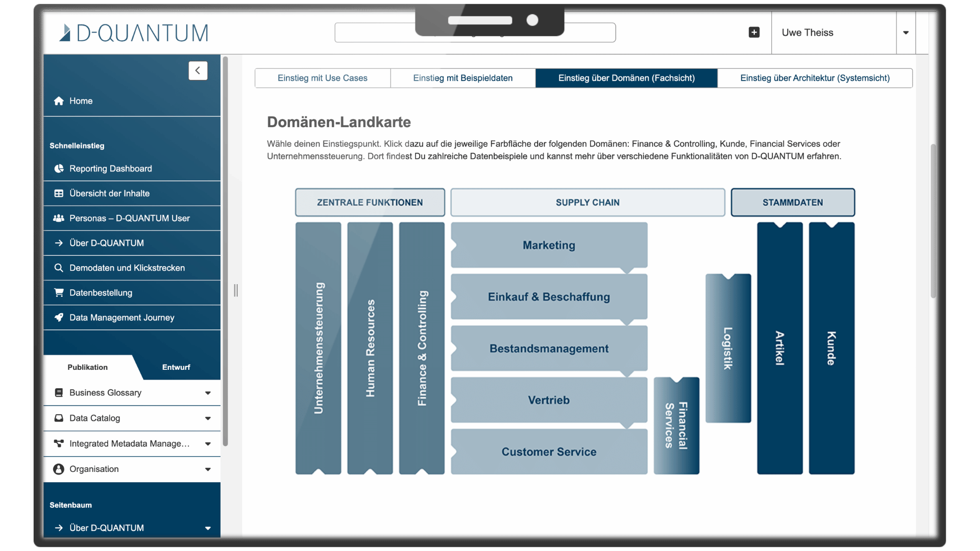
Task: Click the Reporting Dashboard pie chart icon
Action: click(x=59, y=169)
